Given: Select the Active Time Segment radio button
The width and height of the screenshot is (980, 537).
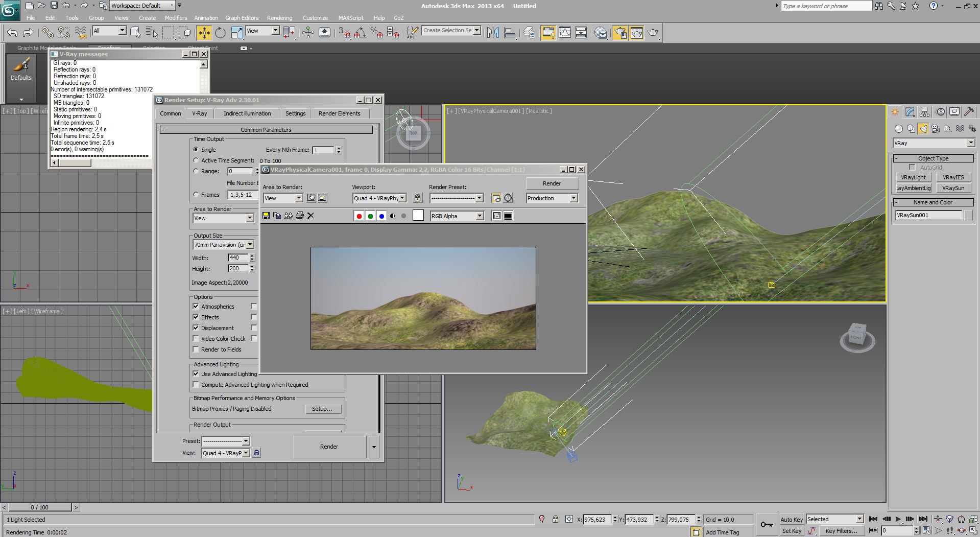Looking at the screenshot, I should pyautogui.click(x=196, y=160).
